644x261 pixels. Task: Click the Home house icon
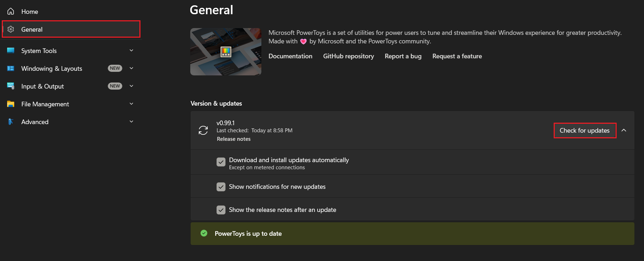pyautogui.click(x=11, y=11)
